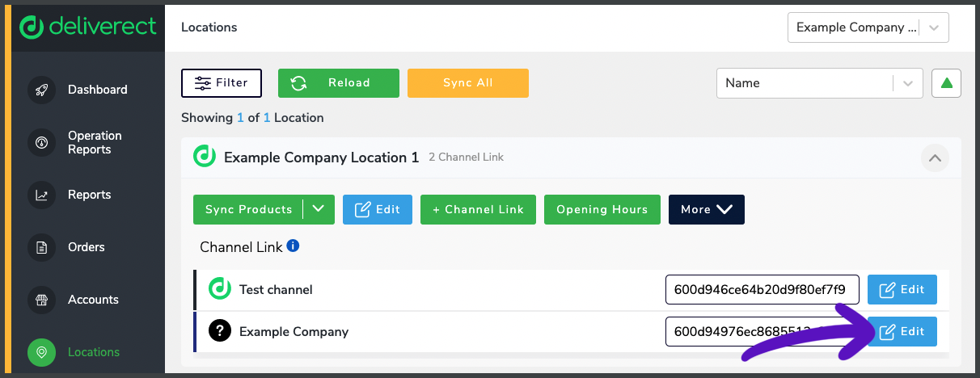980x378 pixels.
Task: Edit Example Company Location 1
Action: click(x=378, y=209)
